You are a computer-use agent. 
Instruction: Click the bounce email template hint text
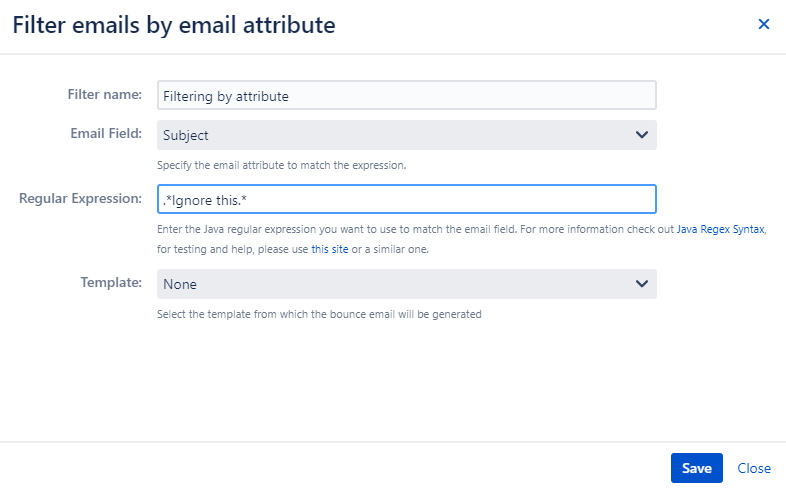[x=319, y=314]
